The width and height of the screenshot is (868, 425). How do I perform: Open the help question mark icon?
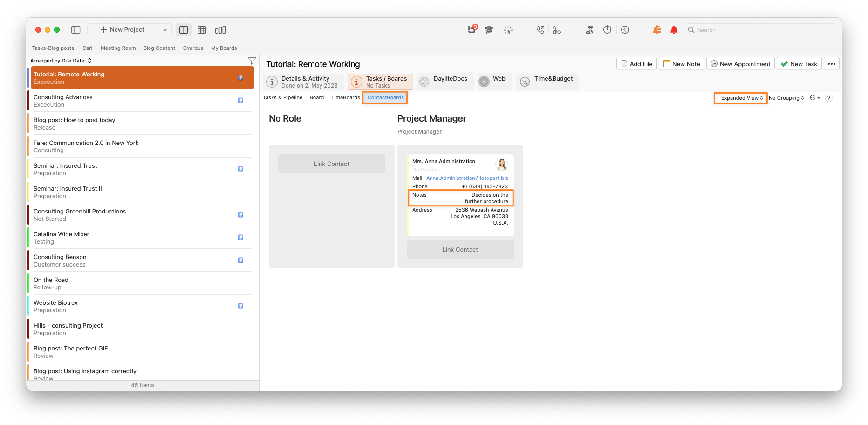829,98
